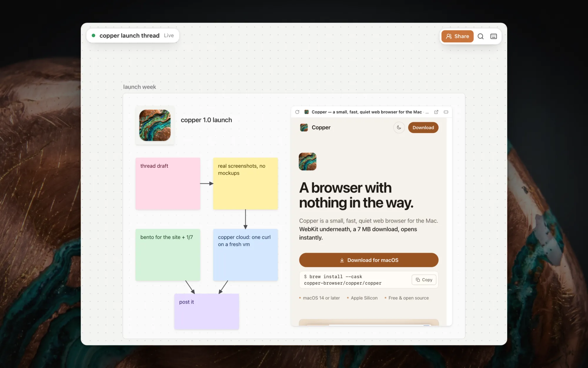Select the pink thread draft note
Screen dimensions: 588x368
click(x=168, y=184)
